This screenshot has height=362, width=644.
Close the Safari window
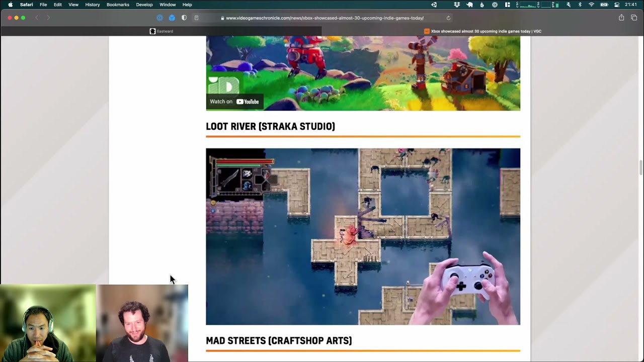(x=10, y=18)
